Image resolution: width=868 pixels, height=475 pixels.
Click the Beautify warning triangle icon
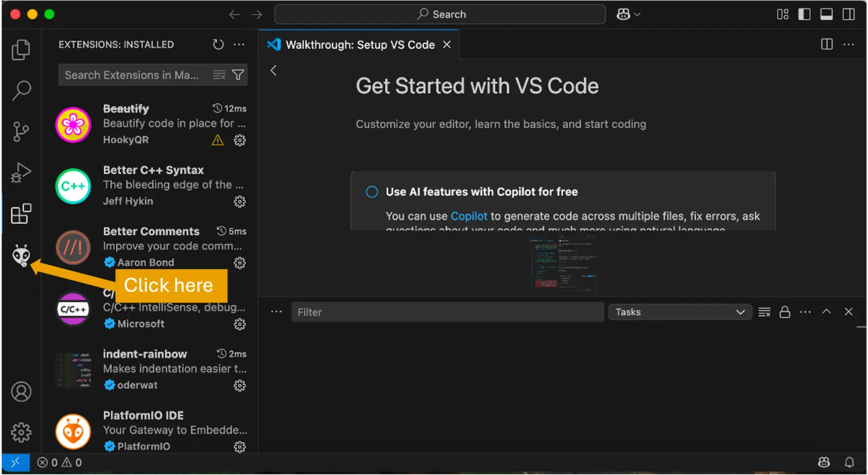tap(218, 140)
